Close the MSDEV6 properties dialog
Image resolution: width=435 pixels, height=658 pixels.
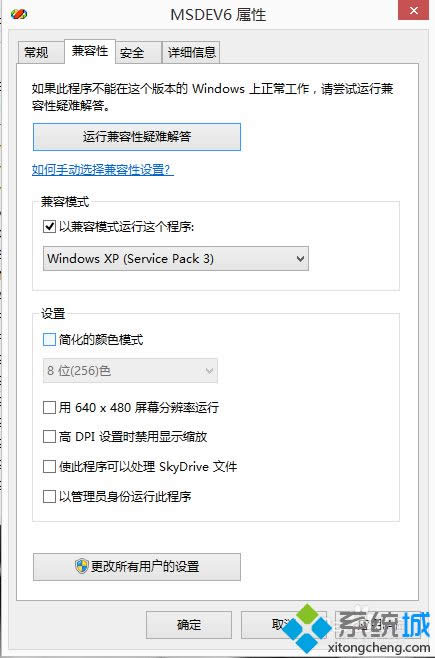(x=413, y=10)
